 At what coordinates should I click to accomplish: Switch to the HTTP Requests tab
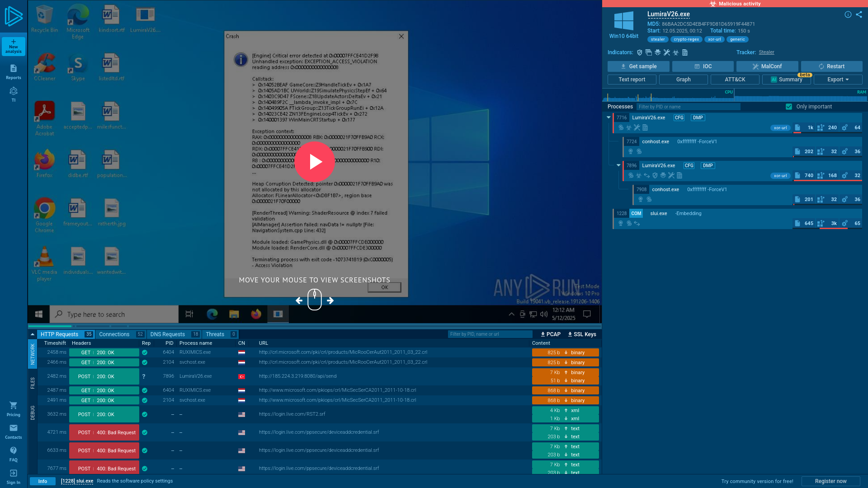(66, 334)
